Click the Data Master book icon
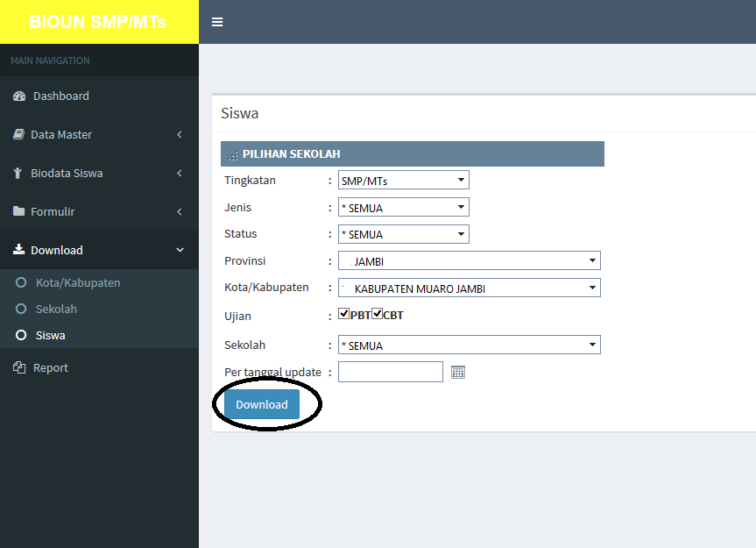This screenshot has width=756, height=548. [x=18, y=134]
